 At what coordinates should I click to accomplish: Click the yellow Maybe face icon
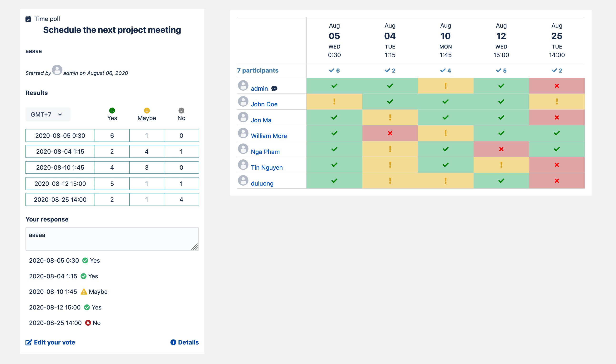[146, 111]
